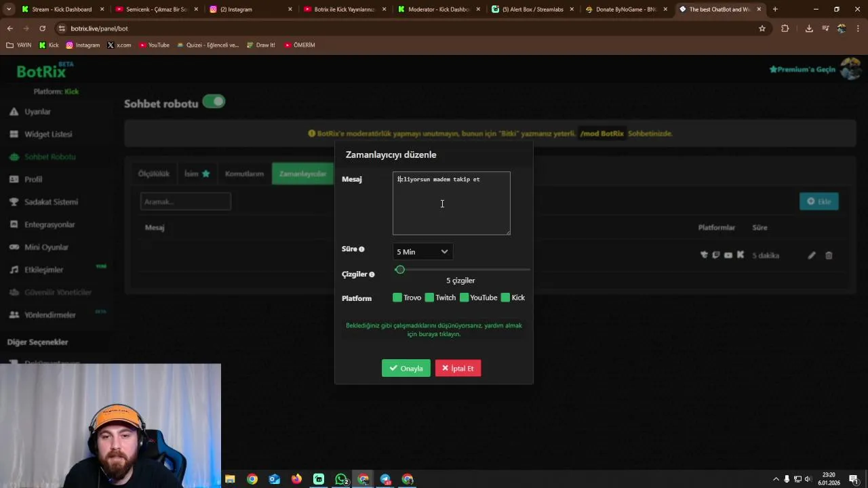Click the Süre info icon

(361, 249)
